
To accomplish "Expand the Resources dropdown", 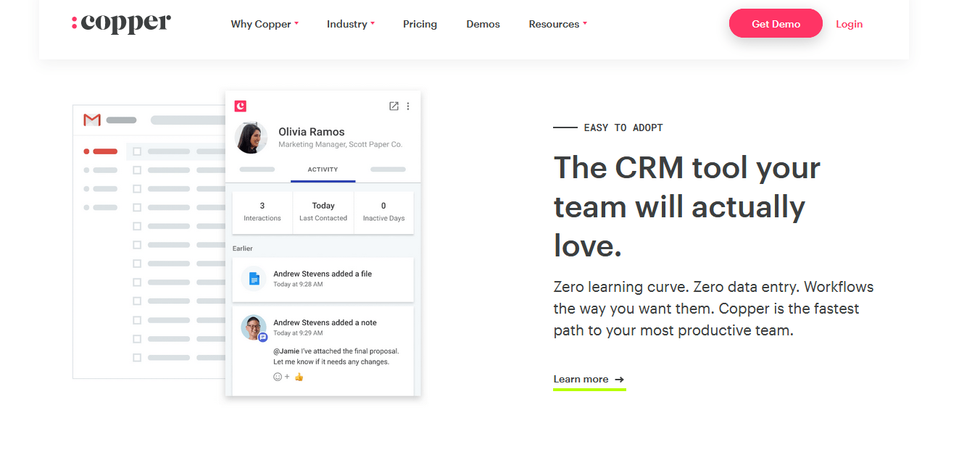I will [557, 24].
